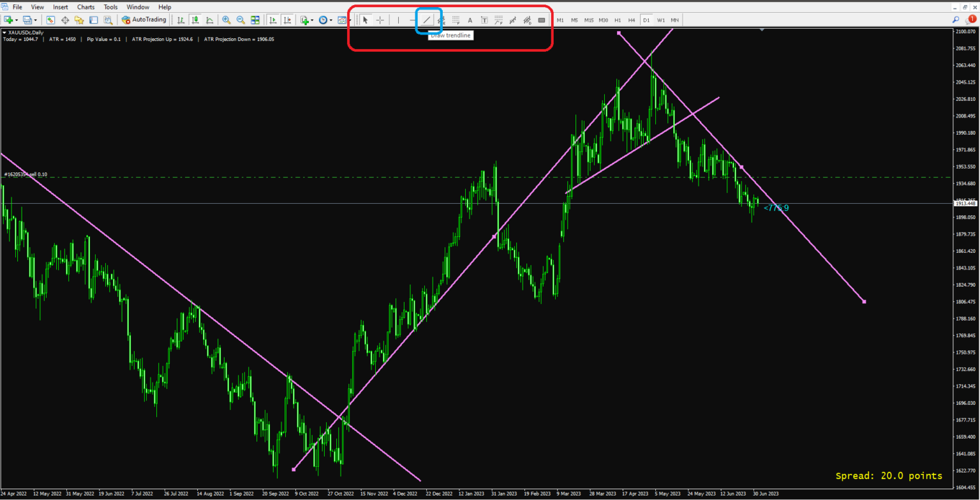
Task: Open the Charts menu
Action: click(x=85, y=7)
